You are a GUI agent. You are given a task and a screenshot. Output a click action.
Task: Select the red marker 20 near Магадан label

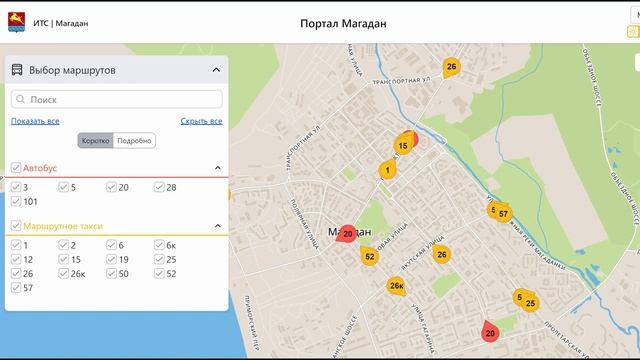(x=347, y=234)
